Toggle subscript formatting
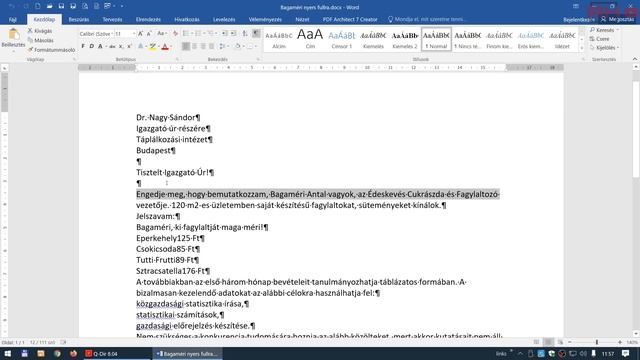This screenshot has height=360, width=640. pyautogui.click(x=121, y=47)
